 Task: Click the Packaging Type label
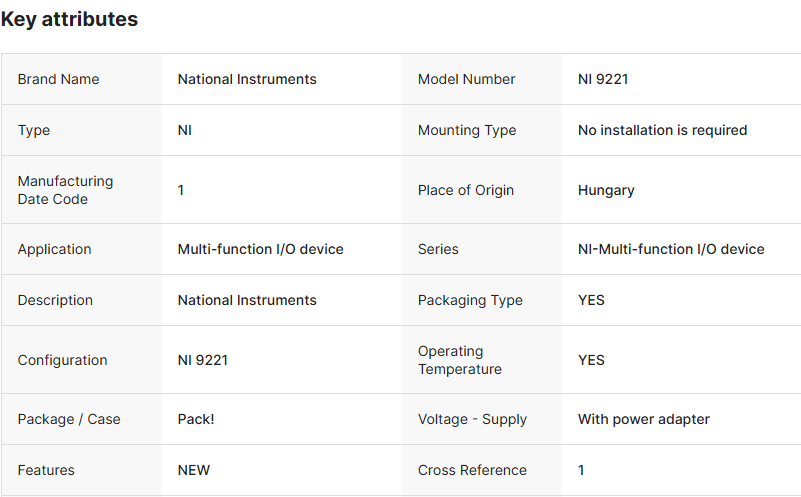click(470, 300)
